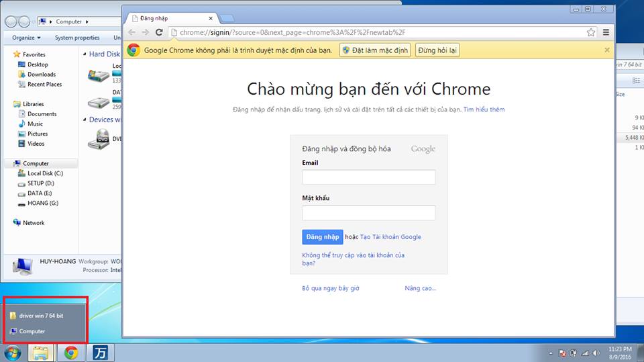The height and width of the screenshot is (362, 644).
Task: Open Organize dropdown in Explorer
Action: click(x=26, y=38)
